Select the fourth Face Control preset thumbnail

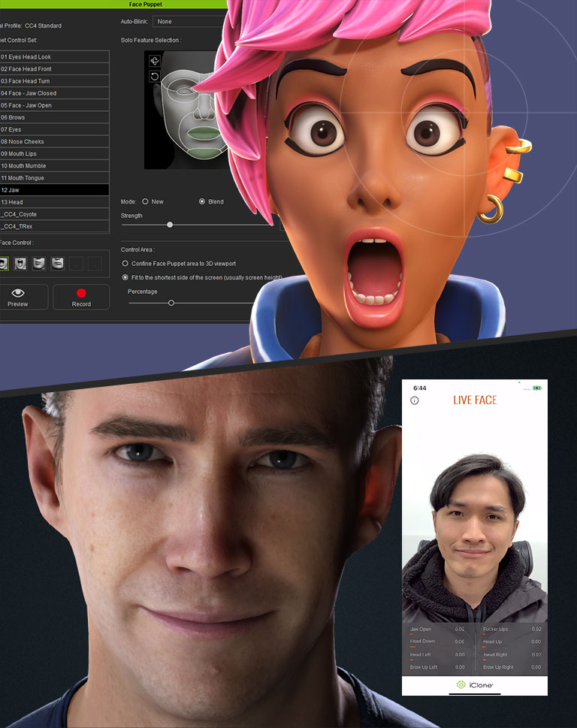pyautogui.click(x=57, y=263)
